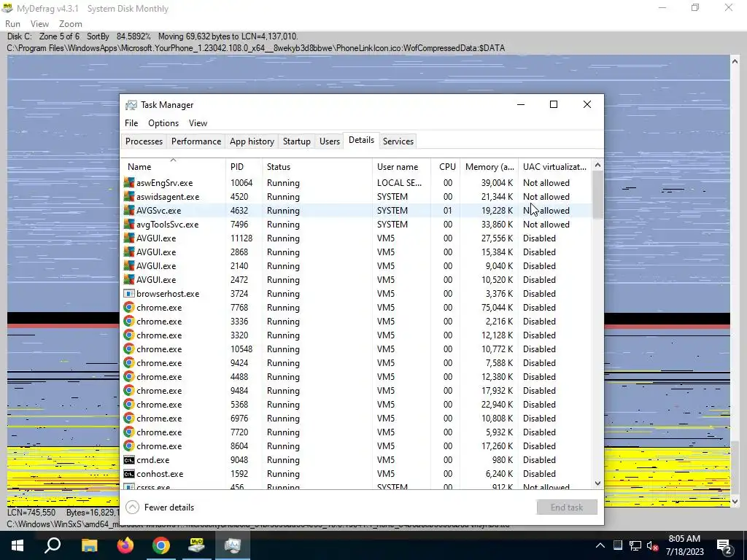Switch to the Services tab

click(x=398, y=141)
